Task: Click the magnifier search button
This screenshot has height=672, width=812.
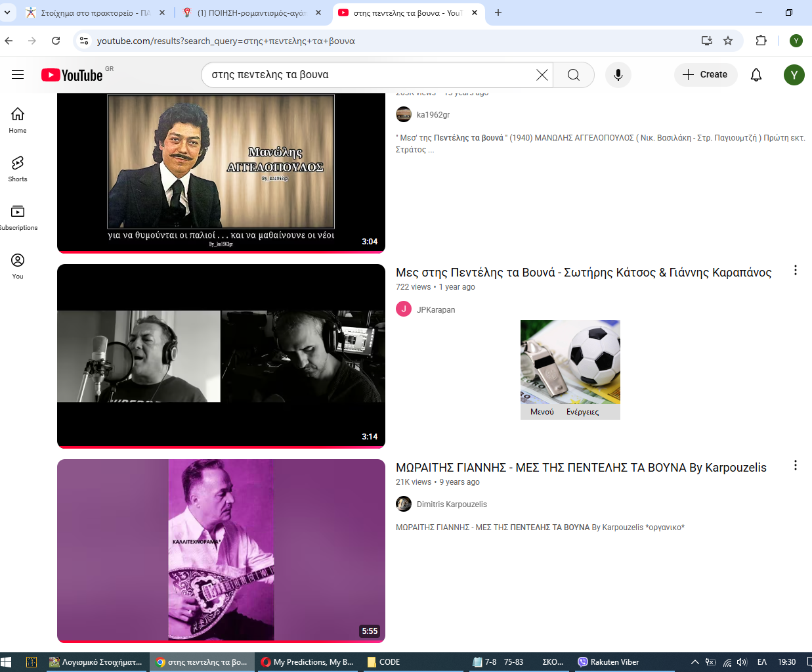Action: point(573,75)
